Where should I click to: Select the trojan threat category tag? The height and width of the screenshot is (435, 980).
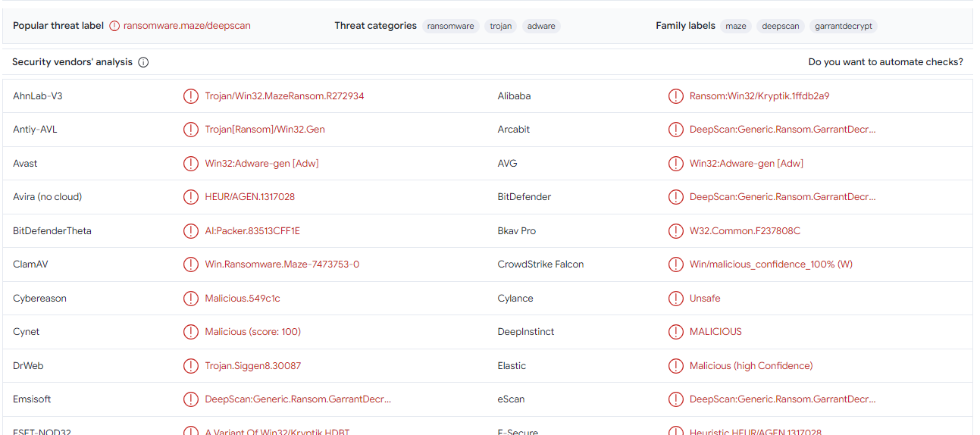click(501, 26)
